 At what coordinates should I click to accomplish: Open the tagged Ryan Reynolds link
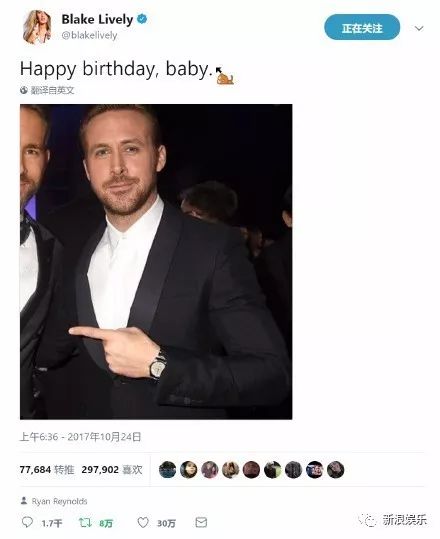pos(59,501)
